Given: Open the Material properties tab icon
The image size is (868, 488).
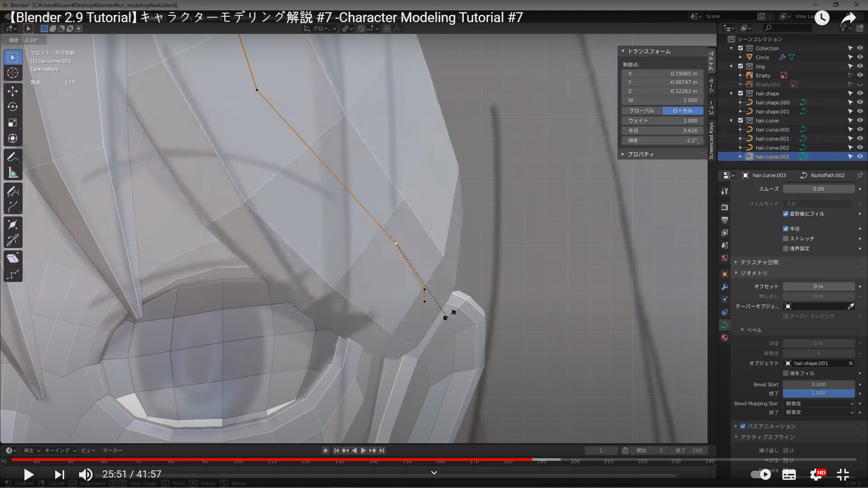Looking at the screenshot, I should point(725,338).
